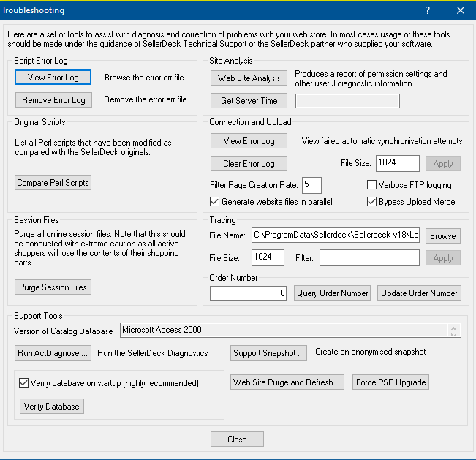Click Force PSP Upgrade button
Image resolution: width=476 pixels, height=460 pixels.
390,382
